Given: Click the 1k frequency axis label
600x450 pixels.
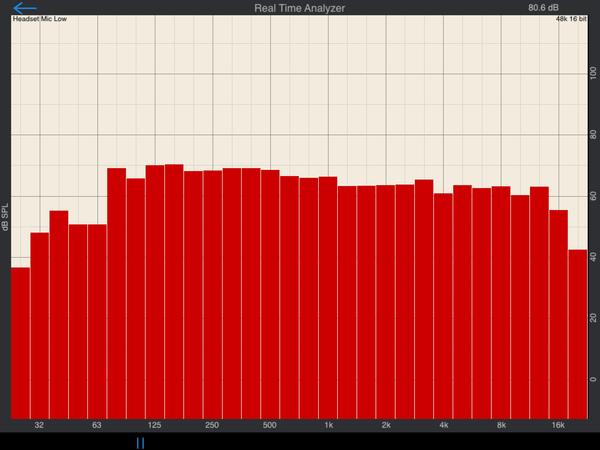Looking at the screenshot, I should (329, 425).
